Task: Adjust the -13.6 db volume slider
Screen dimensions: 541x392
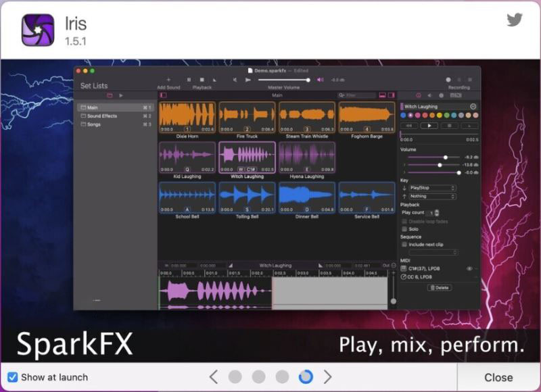Action: [x=433, y=165]
